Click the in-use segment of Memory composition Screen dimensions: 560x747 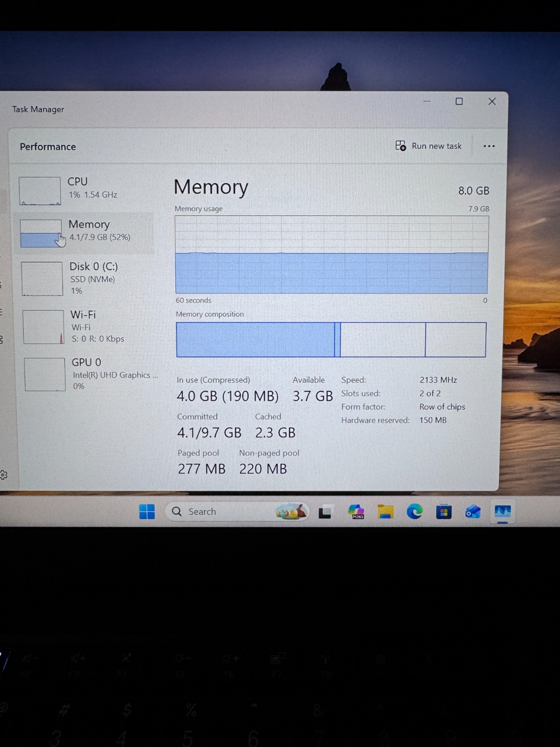pos(255,339)
